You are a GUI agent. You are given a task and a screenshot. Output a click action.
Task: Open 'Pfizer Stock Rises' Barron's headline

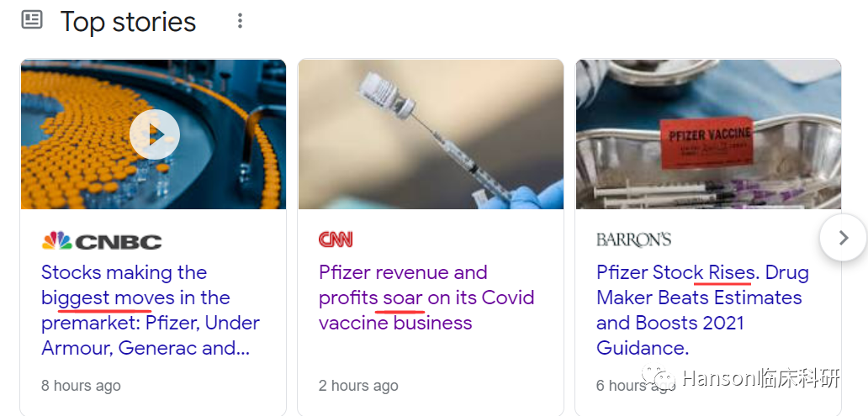point(702,310)
